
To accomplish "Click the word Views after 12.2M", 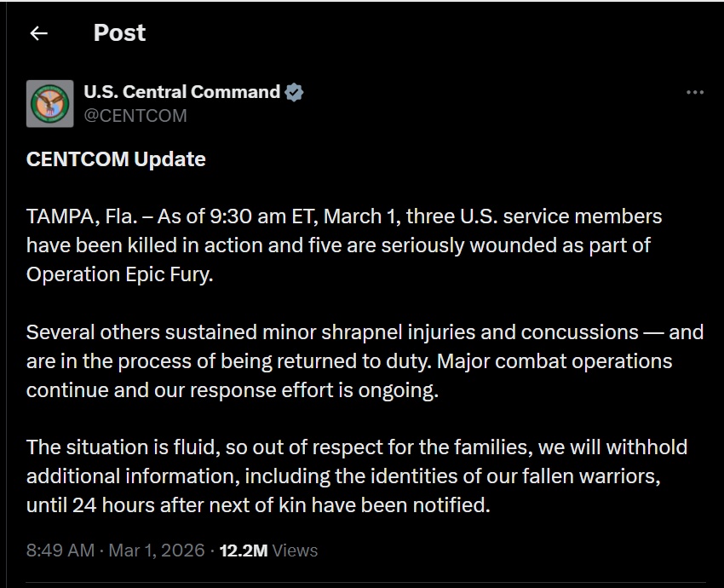I will [x=296, y=551].
